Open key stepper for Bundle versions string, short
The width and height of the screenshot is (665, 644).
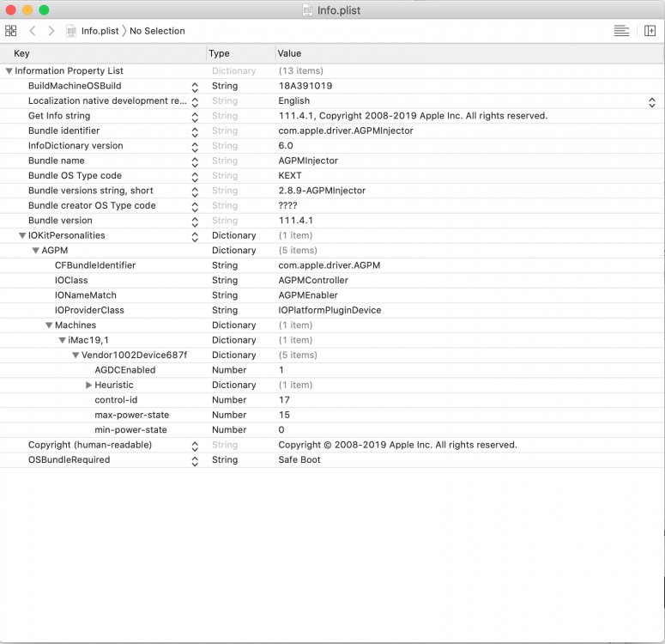195,191
